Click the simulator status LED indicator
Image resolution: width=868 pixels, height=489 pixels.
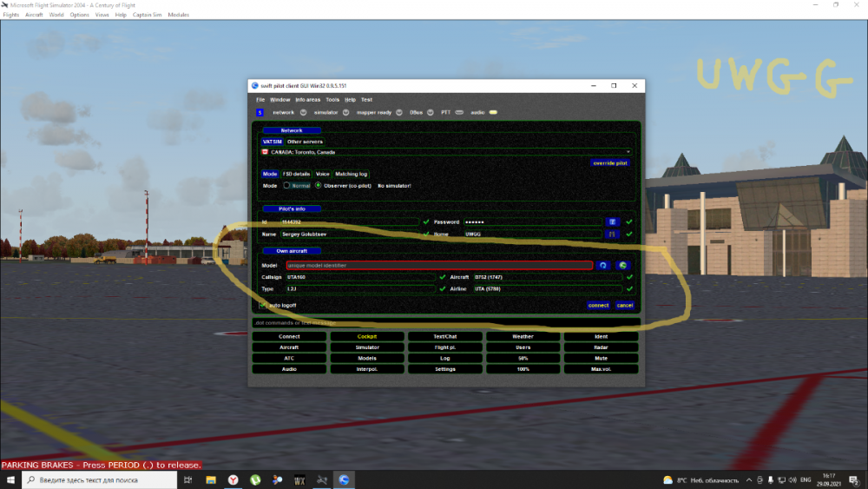(345, 112)
